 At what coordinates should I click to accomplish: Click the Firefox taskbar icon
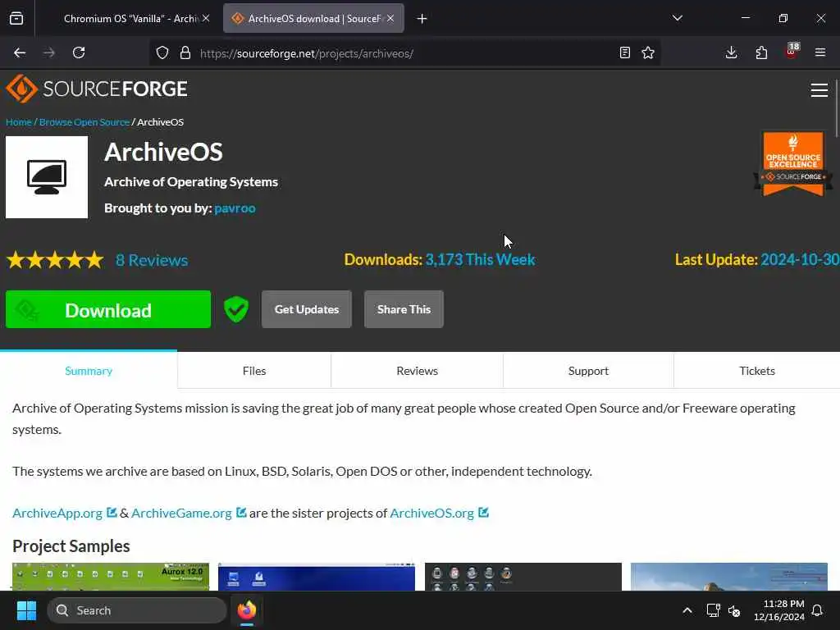pos(247,610)
